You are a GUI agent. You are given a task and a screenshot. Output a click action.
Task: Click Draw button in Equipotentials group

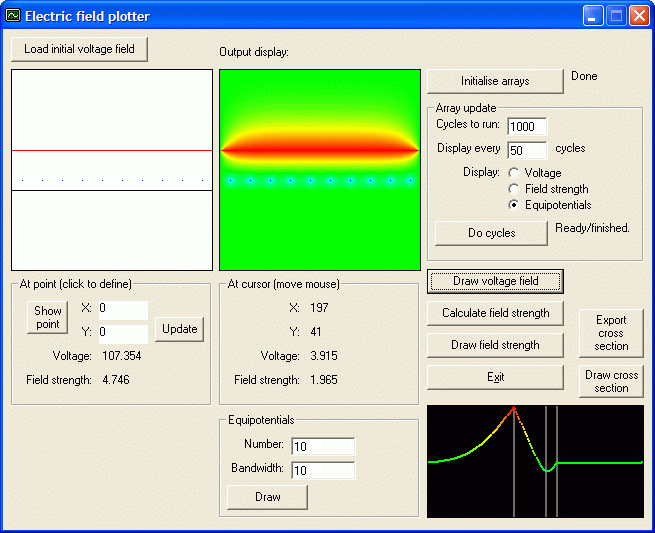(x=267, y=497)
